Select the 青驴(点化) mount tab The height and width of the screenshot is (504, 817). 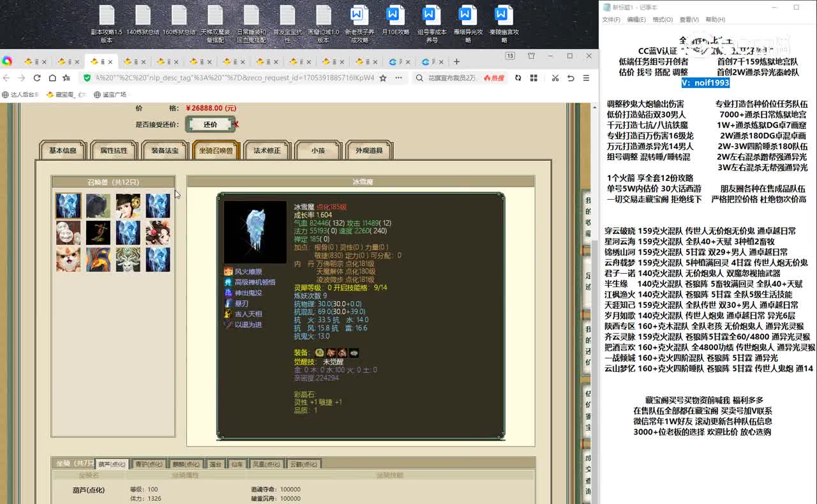[x=149, y=464]
